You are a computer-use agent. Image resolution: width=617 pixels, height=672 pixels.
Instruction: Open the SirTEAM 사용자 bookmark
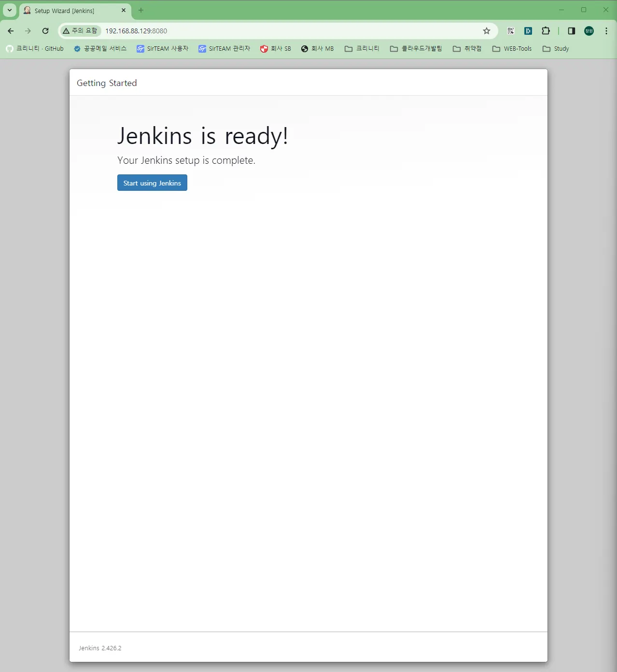(x=162, y=49)
